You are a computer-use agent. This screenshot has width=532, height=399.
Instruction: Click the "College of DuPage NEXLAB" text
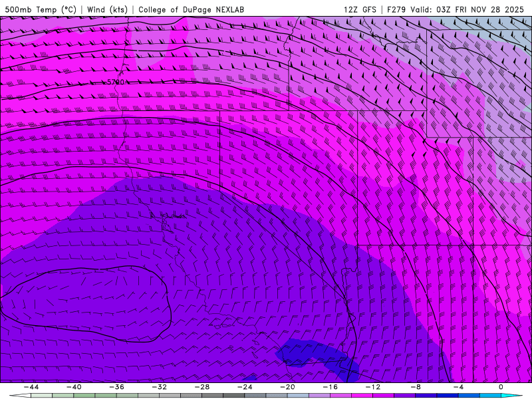[191, 9]
